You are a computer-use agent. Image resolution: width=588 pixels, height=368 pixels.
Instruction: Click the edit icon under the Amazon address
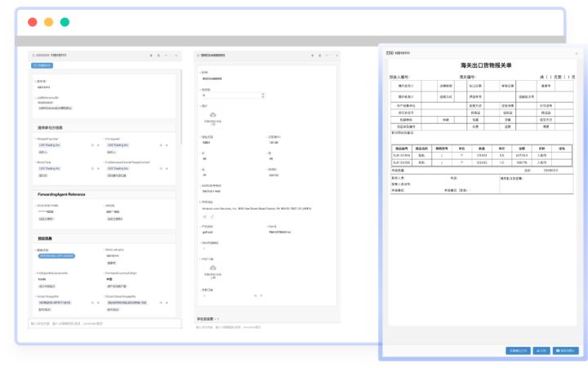click(212, 216)
